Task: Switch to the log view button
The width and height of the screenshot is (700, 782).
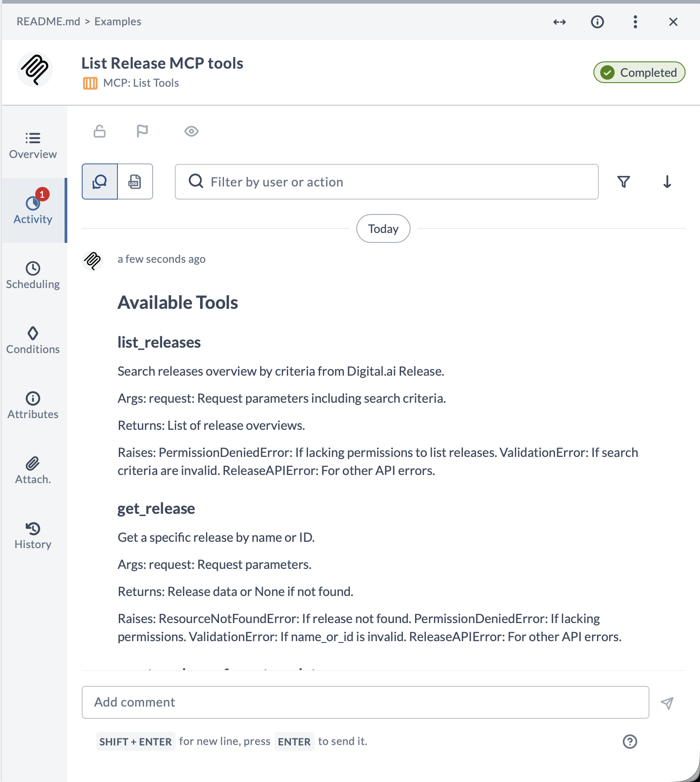Action: click(x=135, y=182)
